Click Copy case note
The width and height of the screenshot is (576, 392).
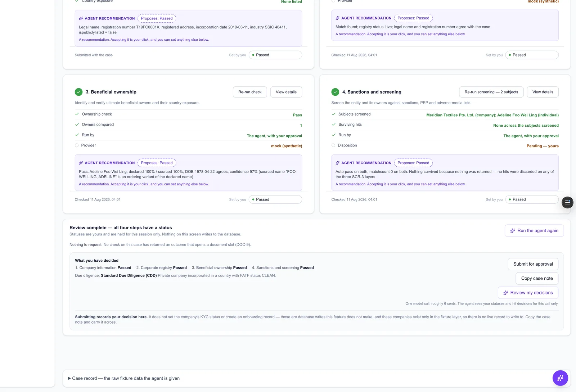pyautogui.click(x=537, y=279)
